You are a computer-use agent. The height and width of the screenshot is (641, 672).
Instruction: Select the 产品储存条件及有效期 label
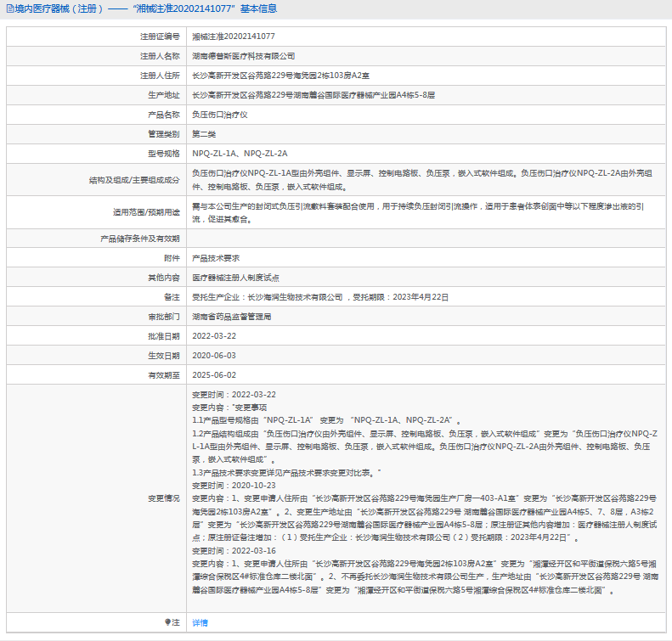pyautogui.click(x=139, y=239)
